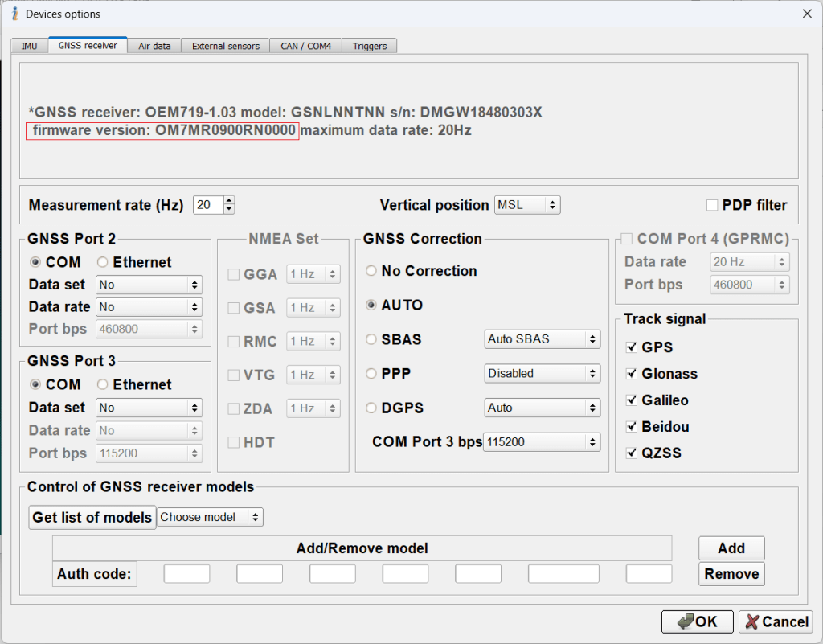The image size is (823, 644).
Task: Click the Add model button
Action: point(731,548)
